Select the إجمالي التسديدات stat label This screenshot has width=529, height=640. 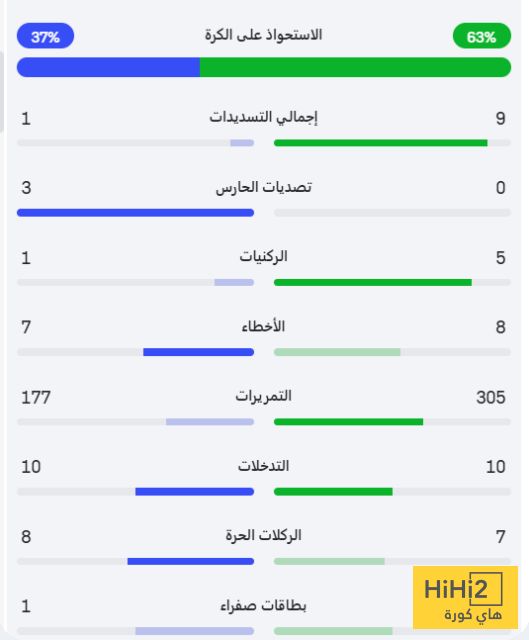[263, 118]
